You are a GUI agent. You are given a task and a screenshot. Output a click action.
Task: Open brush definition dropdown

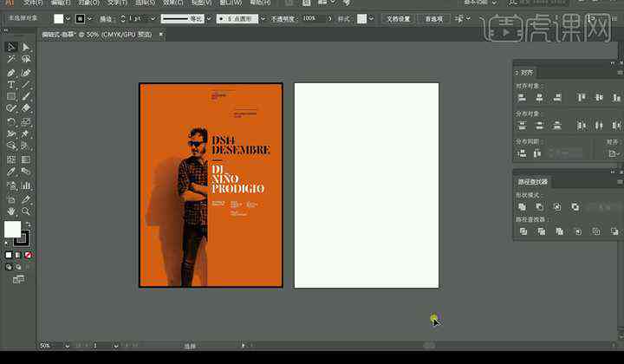pos(263,19)
